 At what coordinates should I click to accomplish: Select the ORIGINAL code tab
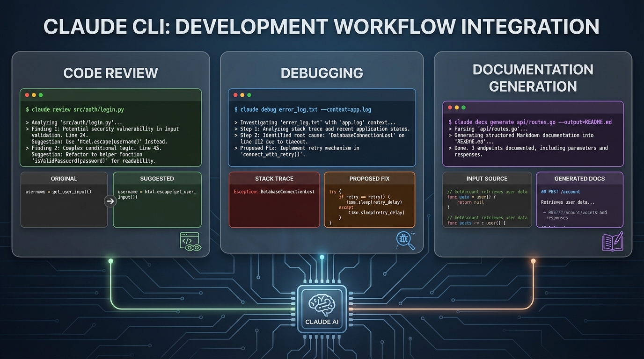(64, 179)
